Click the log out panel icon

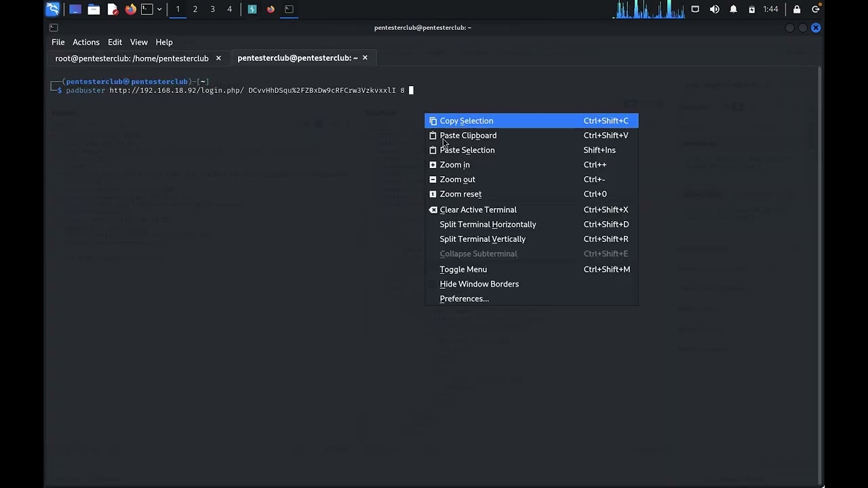point(816,9)
